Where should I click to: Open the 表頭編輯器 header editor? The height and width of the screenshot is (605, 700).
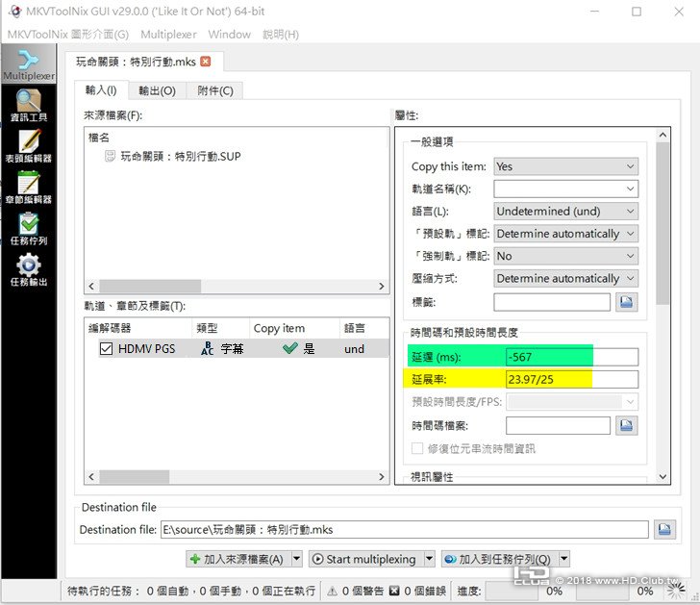(29, 146)
